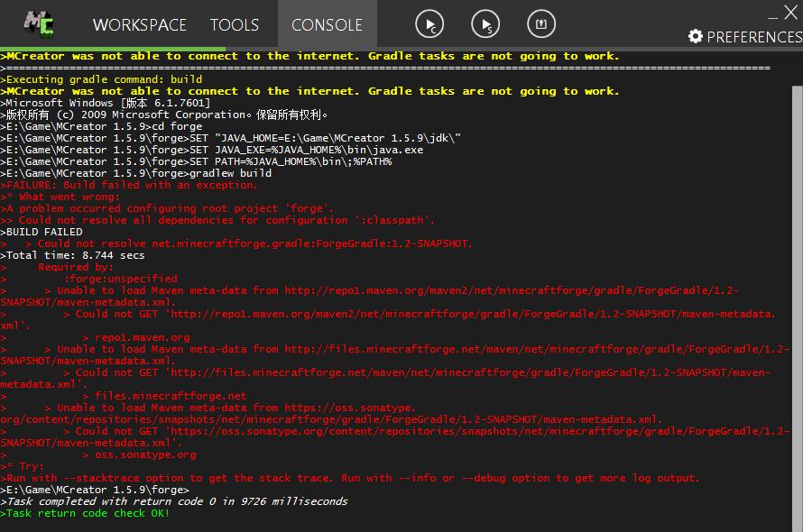Click the 'SET JAVA_EXE=%JAVA_HOME%\bin\java.exe' line

point(212,150)
